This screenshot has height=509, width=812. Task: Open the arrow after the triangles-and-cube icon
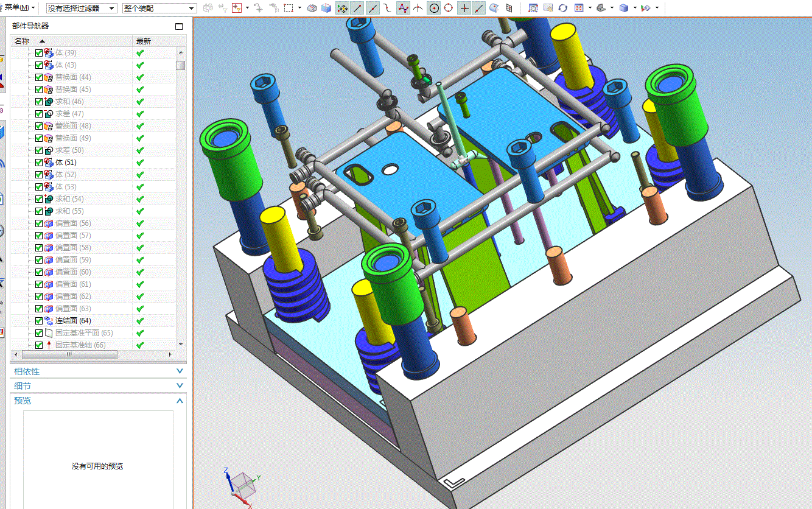(x=657, y=8)
